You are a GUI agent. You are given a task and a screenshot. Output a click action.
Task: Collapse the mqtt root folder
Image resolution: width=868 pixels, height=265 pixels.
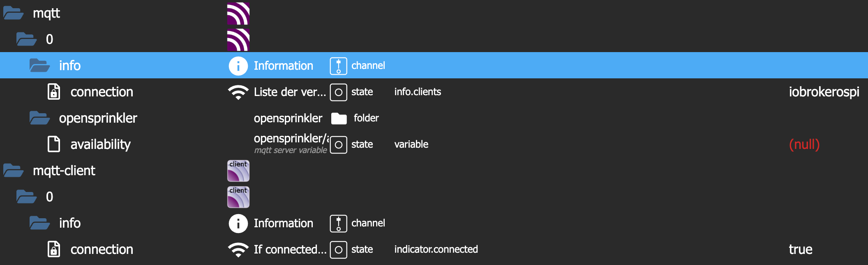13,14
